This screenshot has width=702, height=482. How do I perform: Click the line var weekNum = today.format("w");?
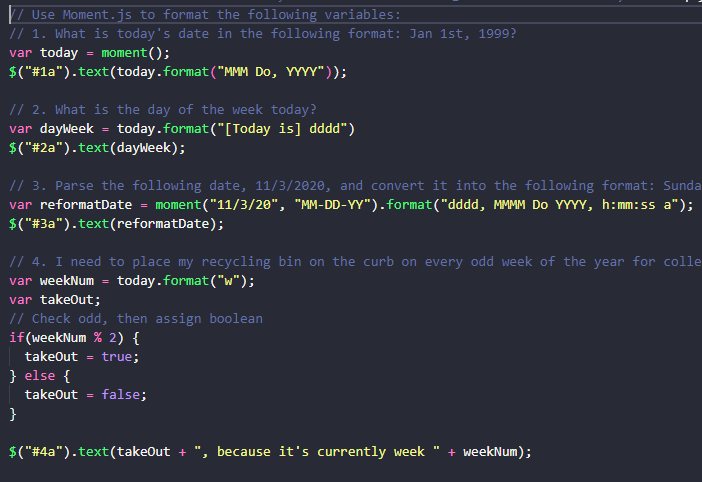click(x=132, y=281)
